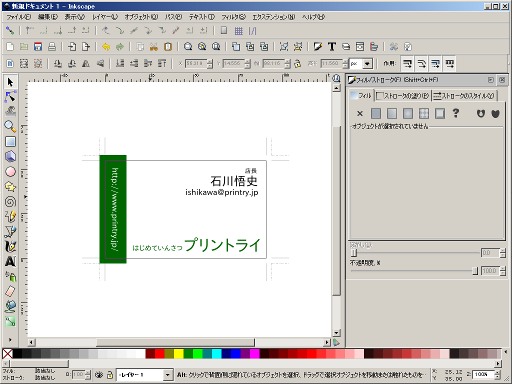Open the units px dropdown
The width and height of the screenshot is (512, 384).
367,63
